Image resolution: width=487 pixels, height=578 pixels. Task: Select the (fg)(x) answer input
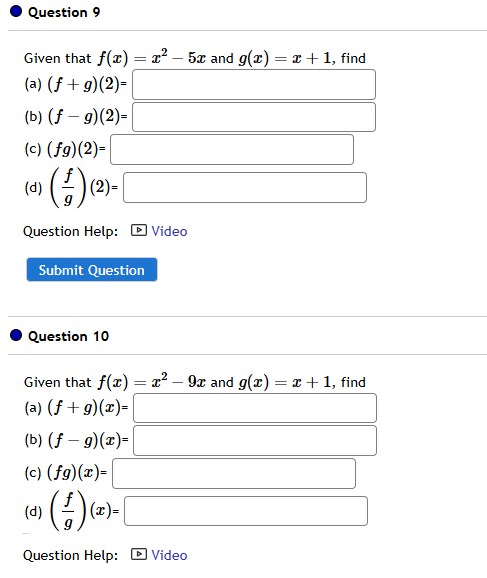point(234,473)
